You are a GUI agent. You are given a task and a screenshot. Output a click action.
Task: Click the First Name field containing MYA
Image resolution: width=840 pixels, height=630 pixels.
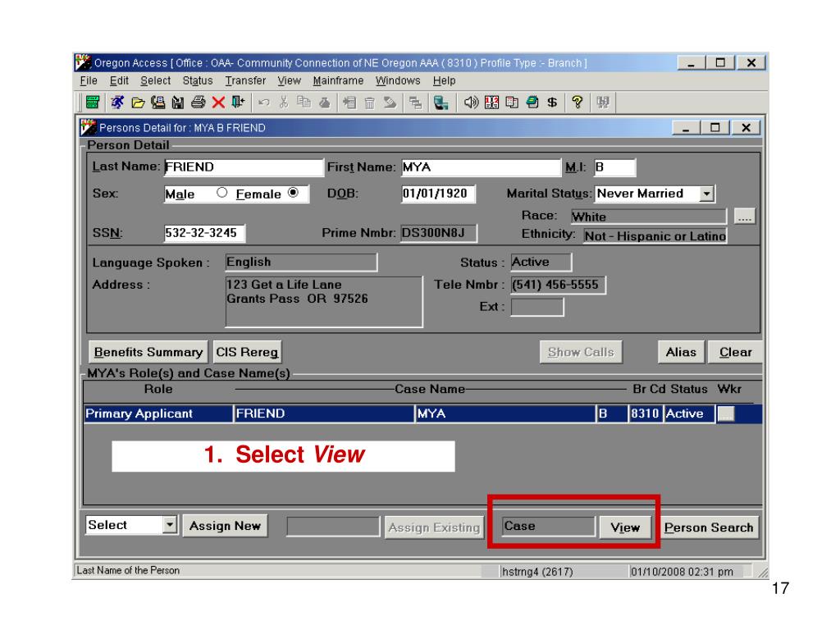pos(481,167)
